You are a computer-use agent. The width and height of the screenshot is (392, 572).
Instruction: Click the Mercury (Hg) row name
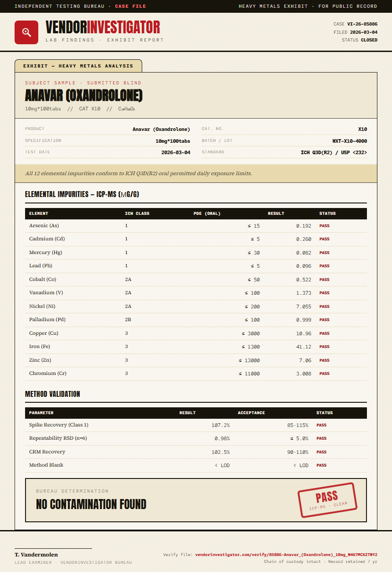click(x=46, y=253)
